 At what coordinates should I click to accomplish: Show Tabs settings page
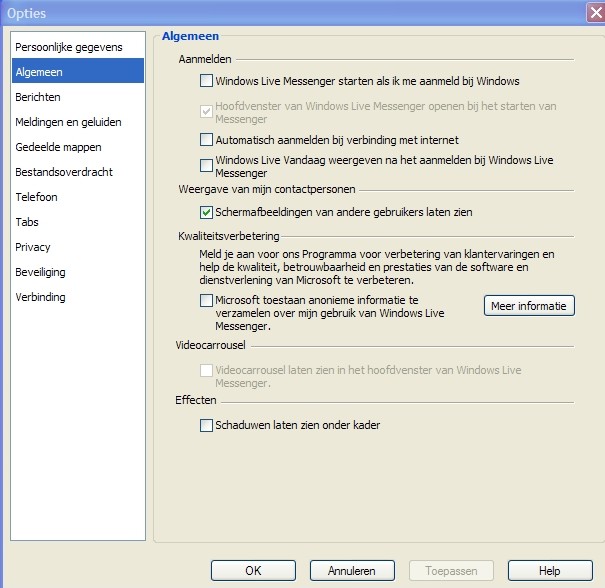(x=78, y=222)
